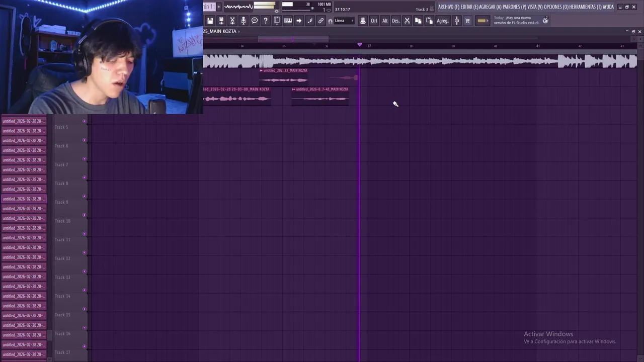Toggle the Alt key button
Image resolution: width=644 pixels, height=362 pixels.
pos(385,21)
